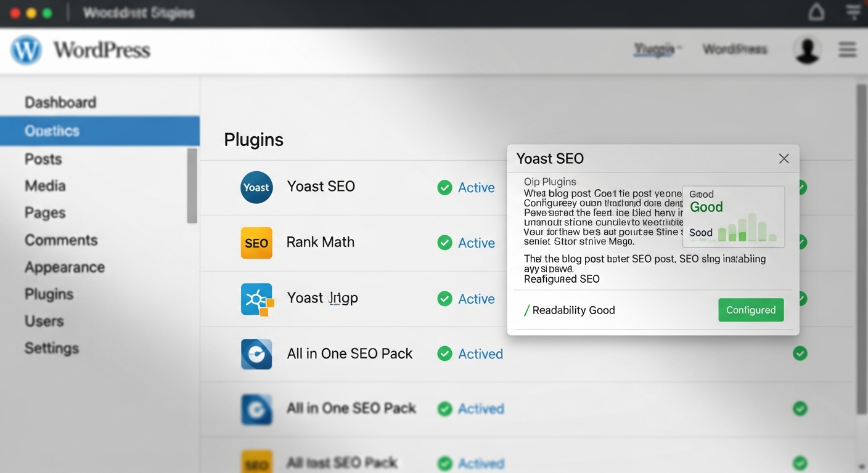
Task: Click the user profile avatar icon
Action: coord(807,49)
